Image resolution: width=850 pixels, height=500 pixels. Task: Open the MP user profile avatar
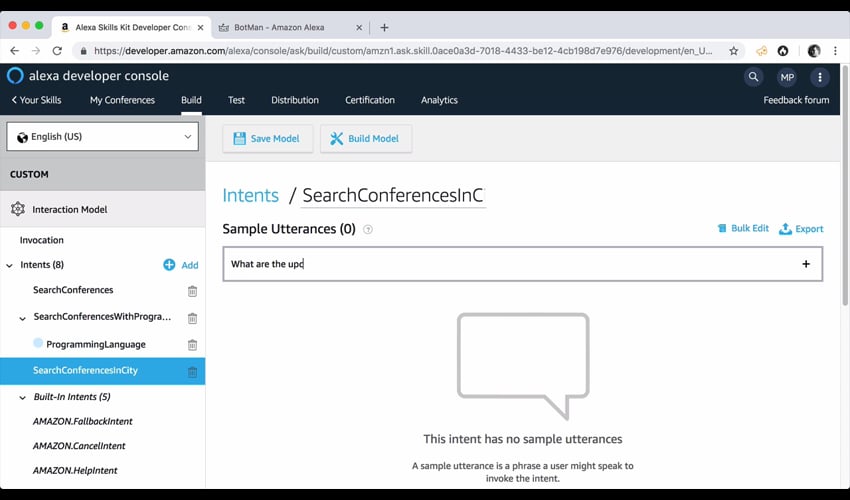pos(787,77)
